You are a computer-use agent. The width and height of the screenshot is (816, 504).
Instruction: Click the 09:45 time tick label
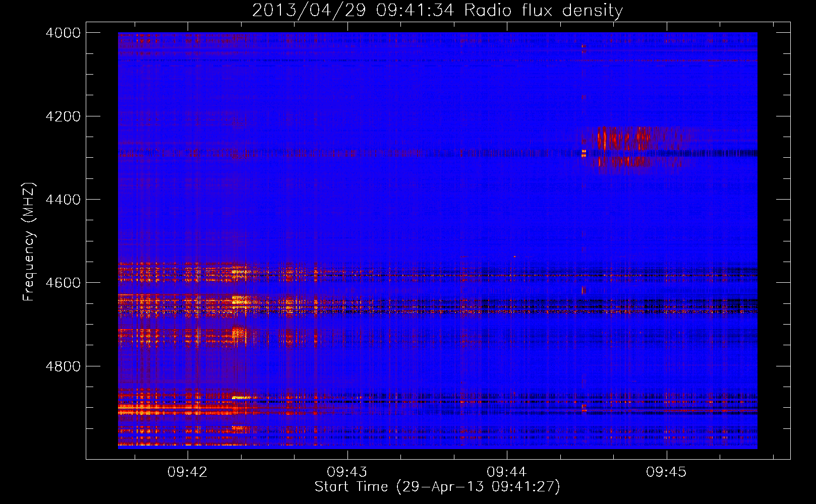point(666,472)
